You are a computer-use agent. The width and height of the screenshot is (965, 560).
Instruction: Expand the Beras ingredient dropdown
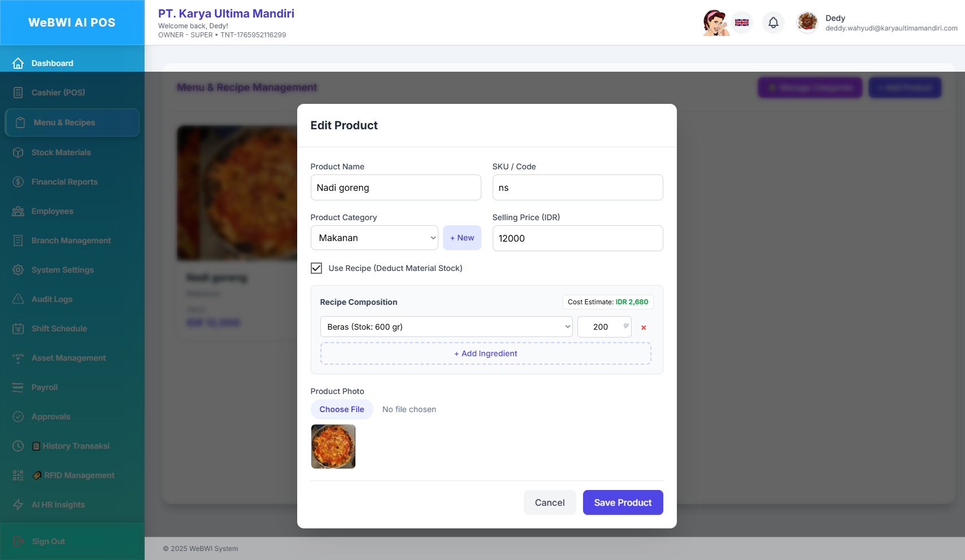[446, 327]
